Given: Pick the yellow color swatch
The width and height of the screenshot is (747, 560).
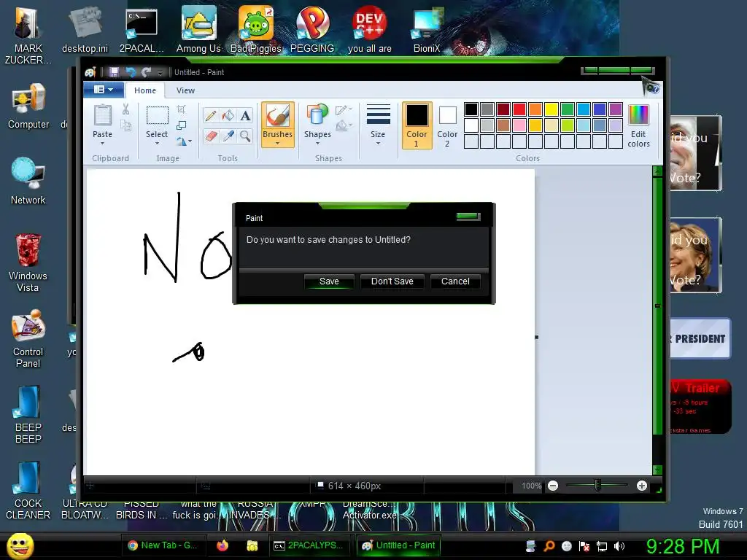Looking at the screenshot, I should 551,109.
